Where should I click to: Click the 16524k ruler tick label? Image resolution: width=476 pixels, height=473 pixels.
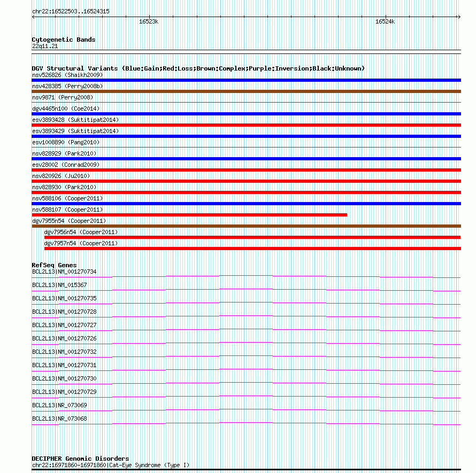pyautogui.click(x=385, y=21)
